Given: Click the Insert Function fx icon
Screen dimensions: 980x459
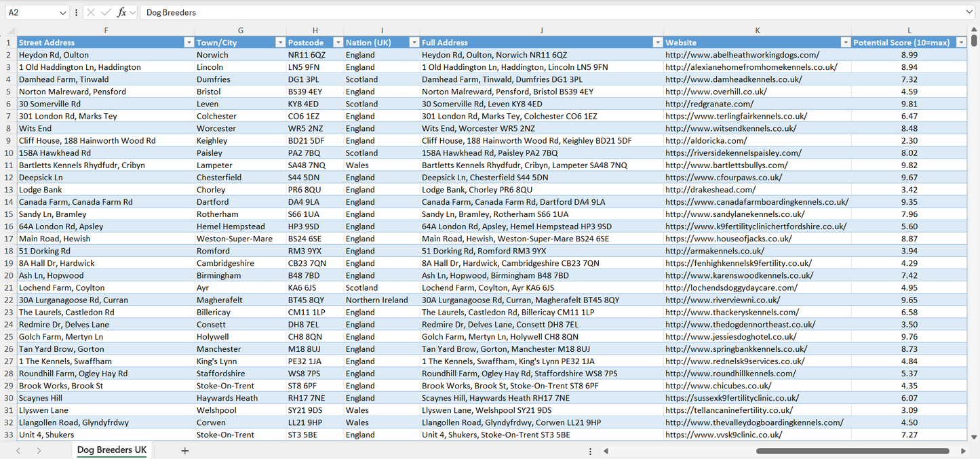Looking at the screenshot, I should click(x=121, y=12).
